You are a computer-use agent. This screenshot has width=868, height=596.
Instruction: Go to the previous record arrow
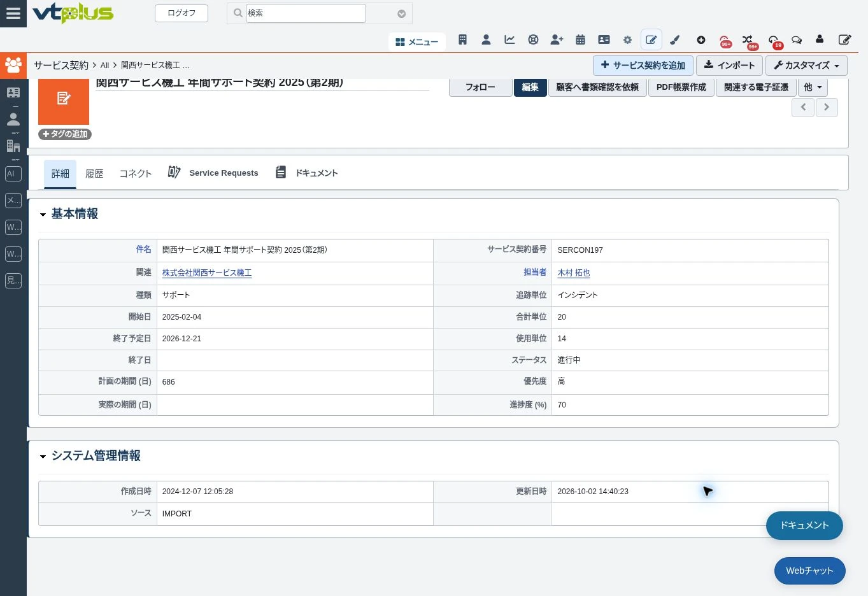pos(803,107)
